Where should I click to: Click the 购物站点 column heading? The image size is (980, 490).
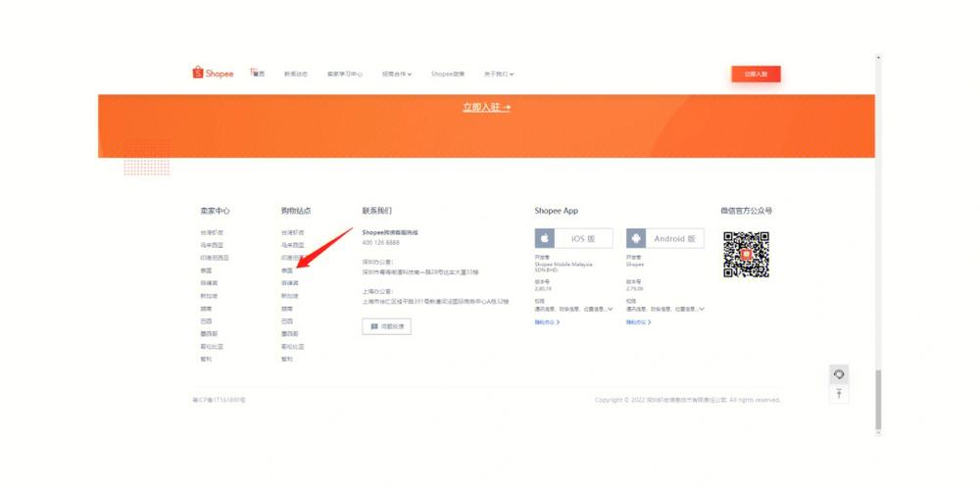tap(296, 212)
